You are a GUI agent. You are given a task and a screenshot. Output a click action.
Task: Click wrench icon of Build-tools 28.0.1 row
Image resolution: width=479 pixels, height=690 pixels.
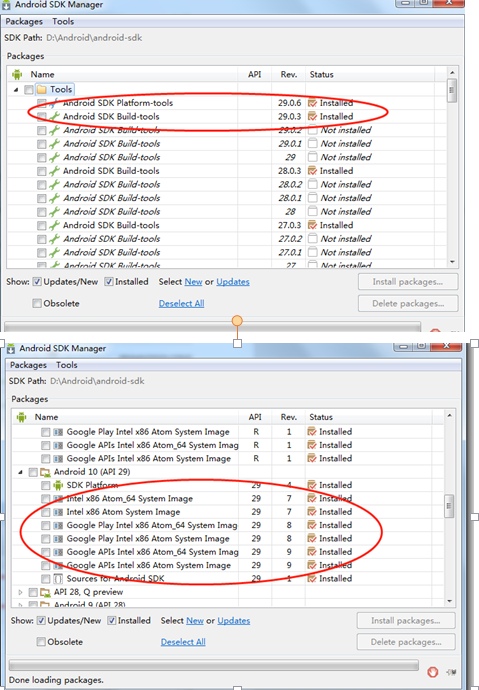pyautogui.click(x=54, y=198)
